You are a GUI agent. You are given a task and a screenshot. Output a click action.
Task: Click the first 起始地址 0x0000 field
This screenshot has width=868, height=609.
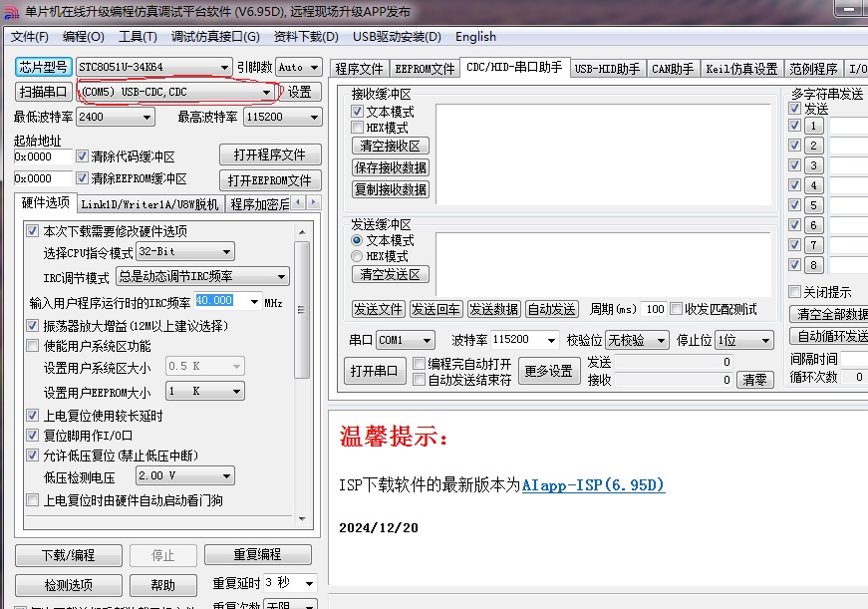pos(43,156)
